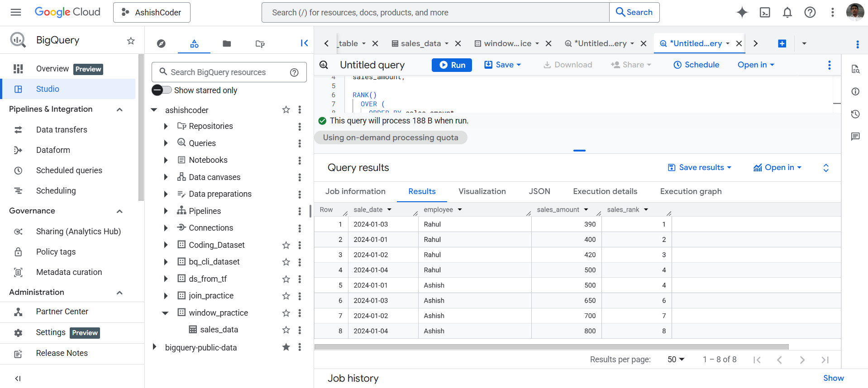This screenshot has width=868, height=388.
Task: Open more actions for Queries
Action: [300, 143]
